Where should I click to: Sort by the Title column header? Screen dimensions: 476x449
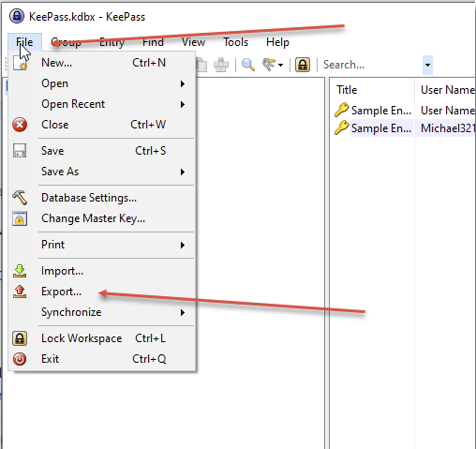[x=372, y=90]
